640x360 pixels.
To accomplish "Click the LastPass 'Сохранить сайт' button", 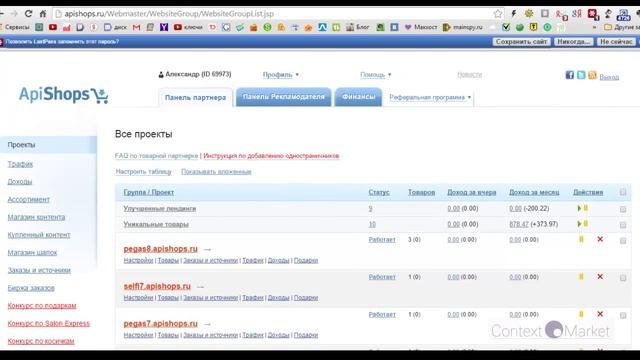I will point(521,42).
